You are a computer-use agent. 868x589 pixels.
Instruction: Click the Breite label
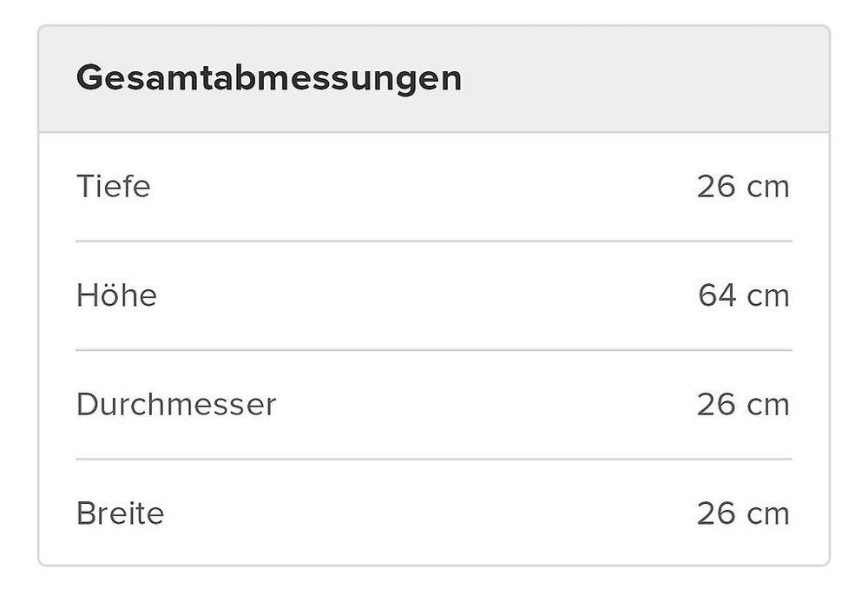pyautogui.click(x=120, y=513)
